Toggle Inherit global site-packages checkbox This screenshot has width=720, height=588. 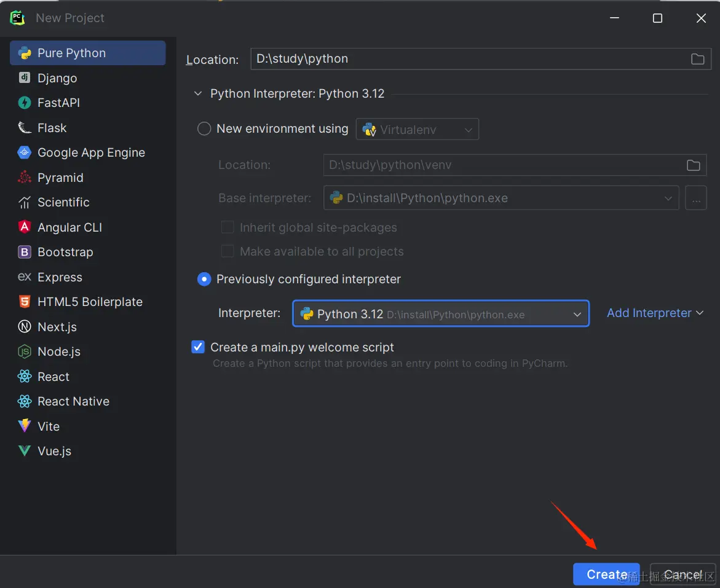(227, 227)
